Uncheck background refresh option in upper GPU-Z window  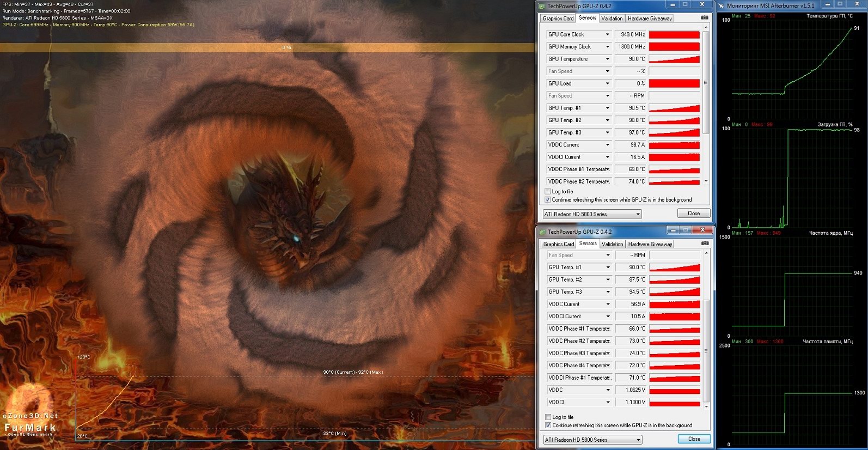(x=548, y=200)
